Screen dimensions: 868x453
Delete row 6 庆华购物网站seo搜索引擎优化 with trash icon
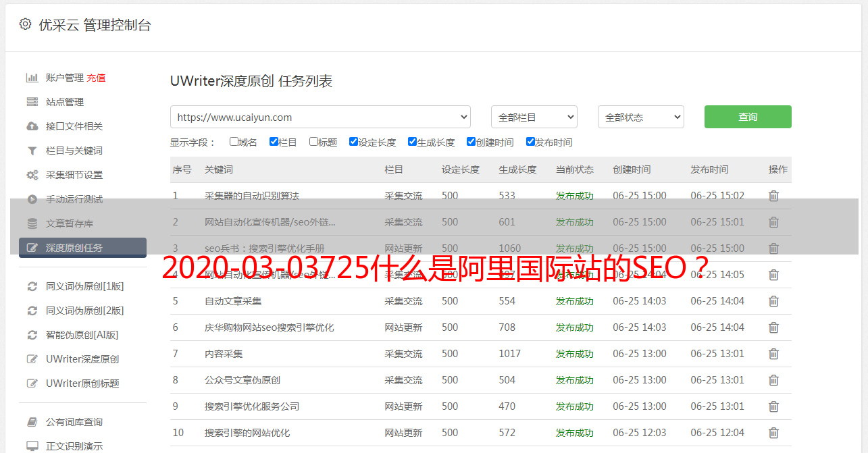pyautogui.click(x=773, y=327)
